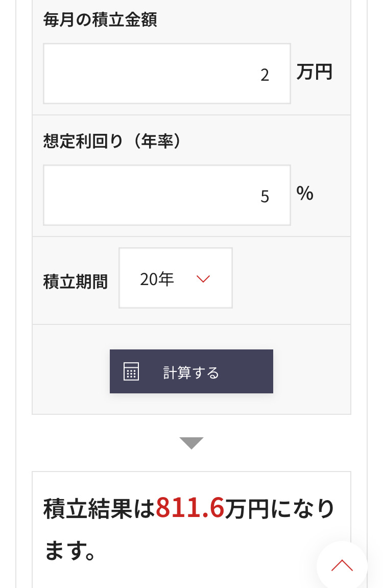The height and width of the screenshot is (588, 383).
Task: Tap the scroll-to-top arrow button
Action: 342,565
